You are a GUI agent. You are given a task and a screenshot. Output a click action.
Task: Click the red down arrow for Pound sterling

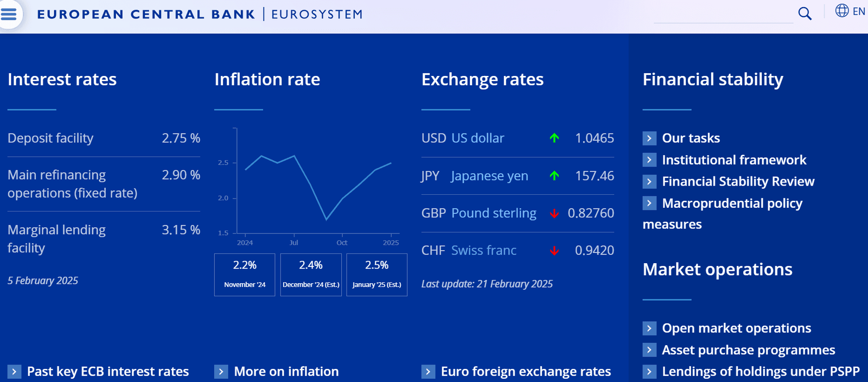[x=554, y=213]
